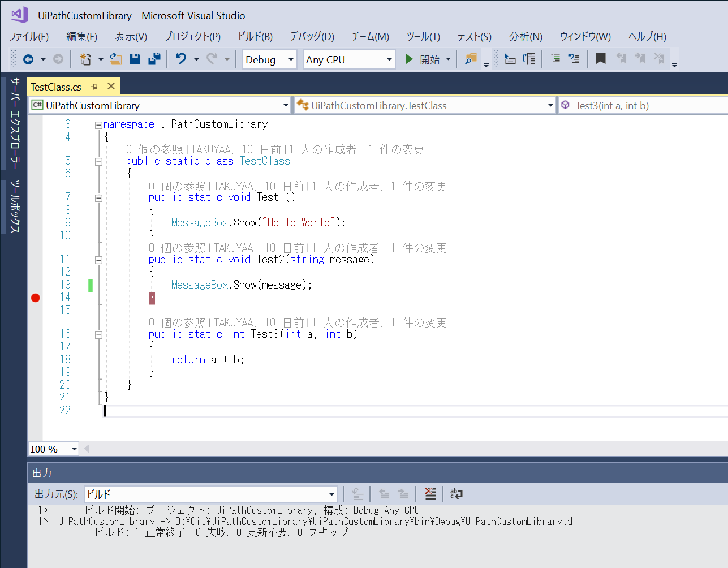Open the Undo history dropdown arrow

(x=196, y=59)
